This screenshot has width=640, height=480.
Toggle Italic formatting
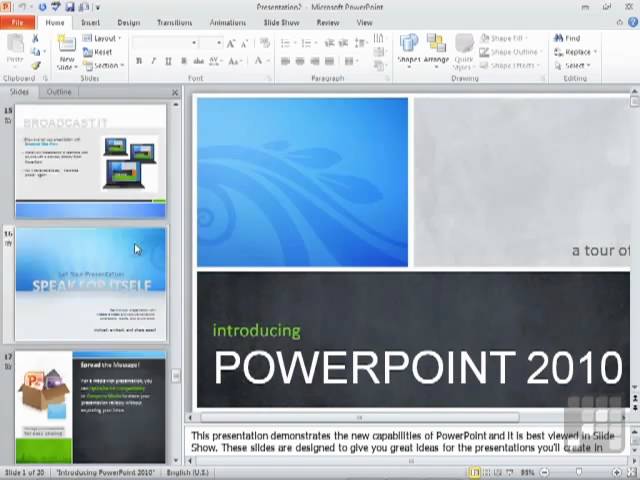tap(153, 61)
